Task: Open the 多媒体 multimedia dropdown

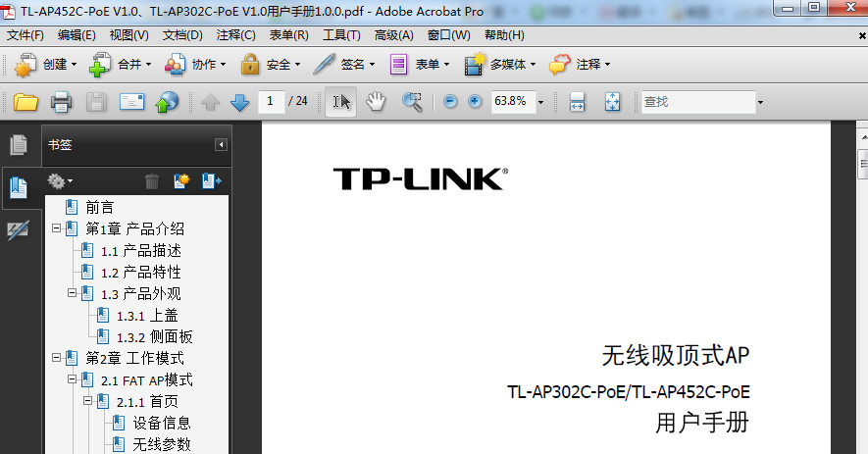Action: 500,65
